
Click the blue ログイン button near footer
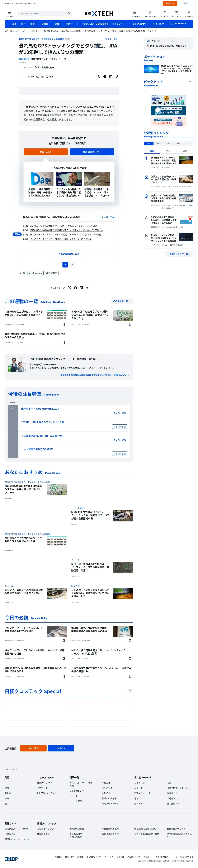pos(61,748)
